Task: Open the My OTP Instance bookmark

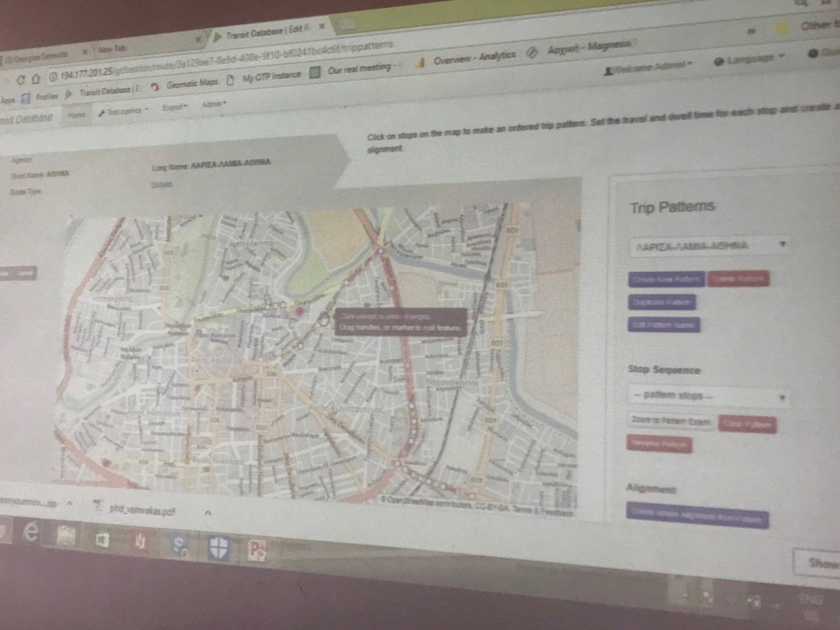Action: [264, 76]
